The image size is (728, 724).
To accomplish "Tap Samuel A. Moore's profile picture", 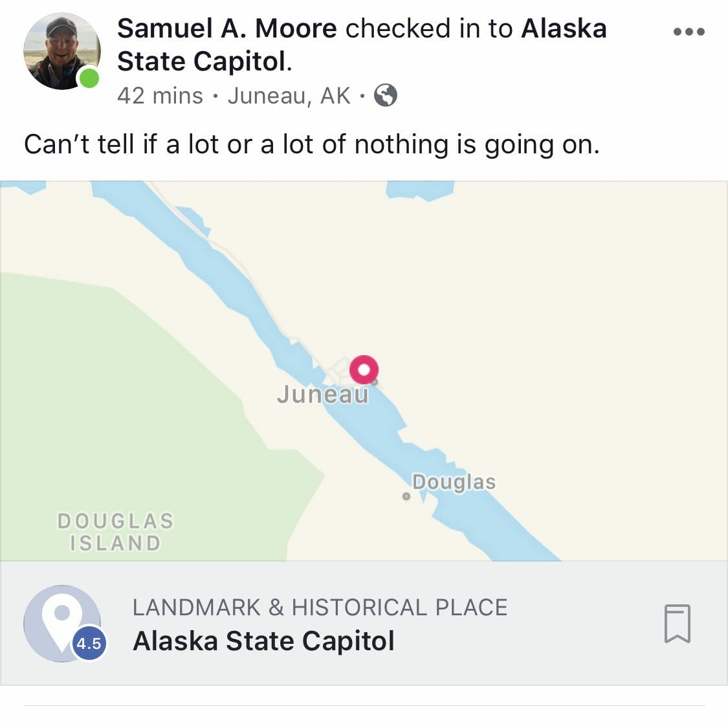I will [x=61, y=51].
